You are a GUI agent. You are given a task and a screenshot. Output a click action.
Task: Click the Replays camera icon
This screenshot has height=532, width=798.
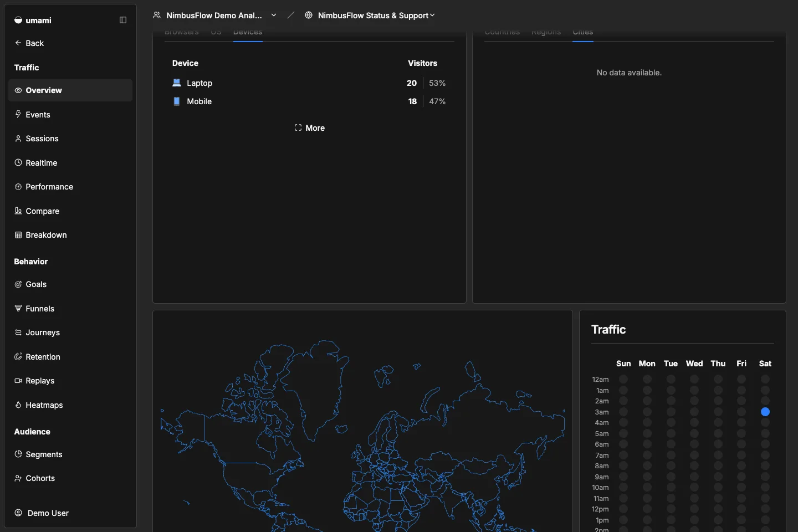point(18,381)
